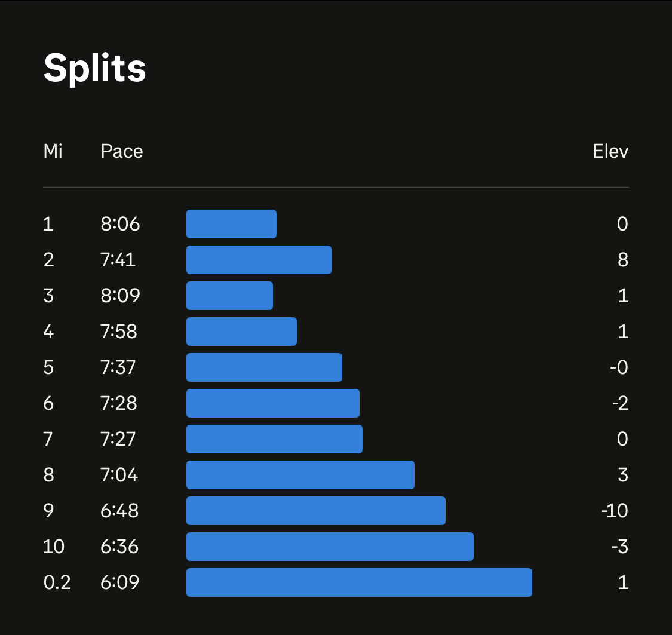Click the -10 elevation value
Image resolution: width=672 pixels, height=635 pixels.
click(615, 511)
